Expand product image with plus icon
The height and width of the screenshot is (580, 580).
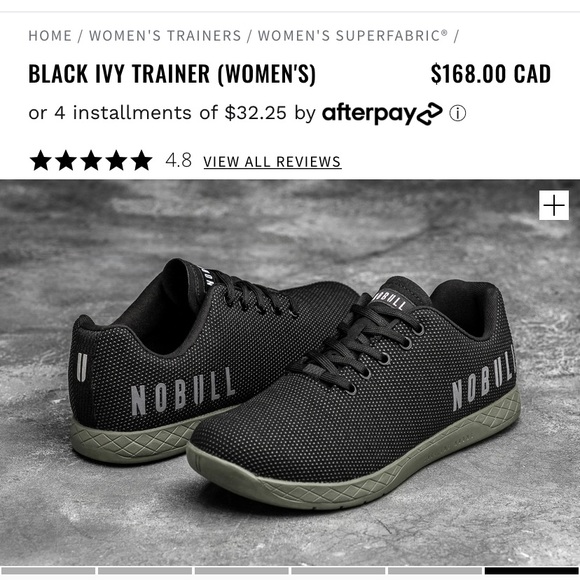(x=554, y=205)
